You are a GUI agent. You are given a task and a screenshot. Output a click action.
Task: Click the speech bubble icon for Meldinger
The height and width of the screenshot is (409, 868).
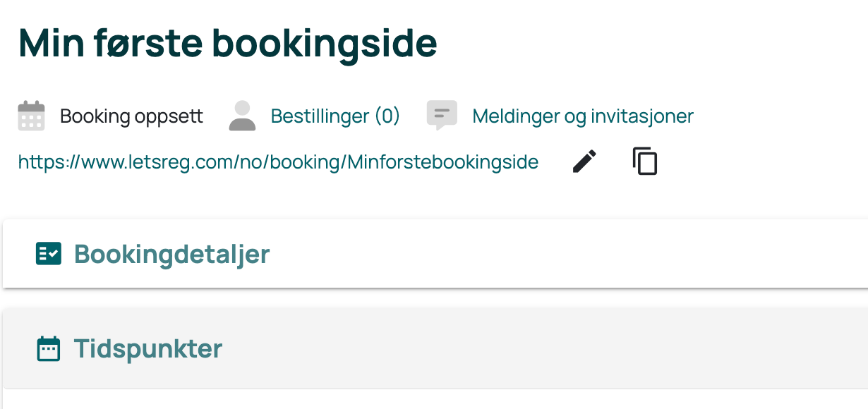pos(442,116)
